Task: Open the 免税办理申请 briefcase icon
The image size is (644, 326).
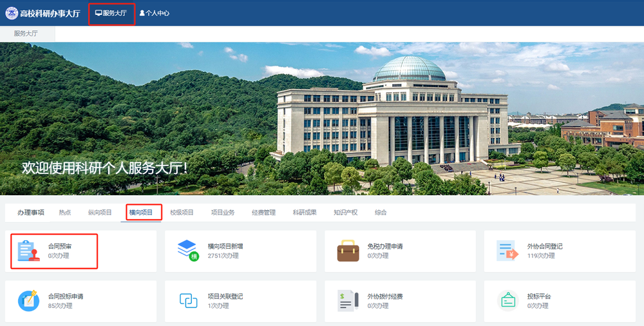Action: 348,251
